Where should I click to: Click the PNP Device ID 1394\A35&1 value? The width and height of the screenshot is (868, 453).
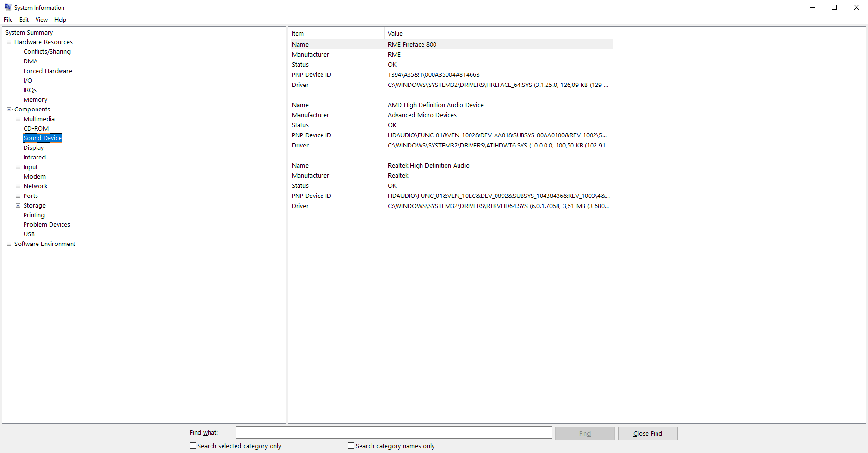pos(434,74)
